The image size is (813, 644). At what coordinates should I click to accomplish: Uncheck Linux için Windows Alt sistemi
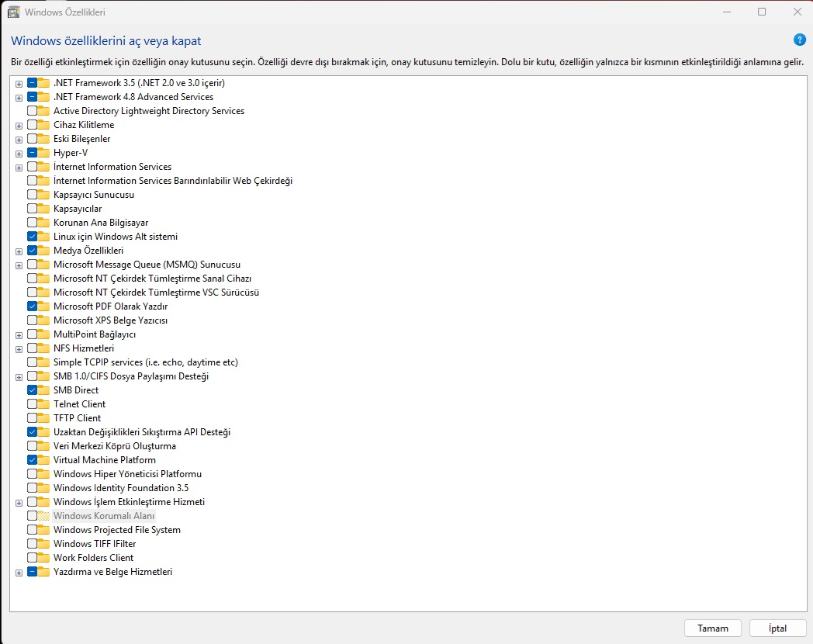click(32, 237)
